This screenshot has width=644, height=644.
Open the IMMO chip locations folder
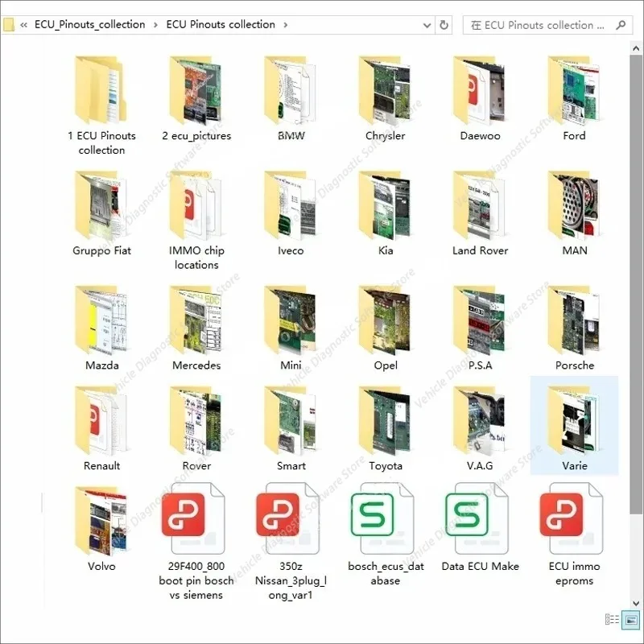point(196,220)
